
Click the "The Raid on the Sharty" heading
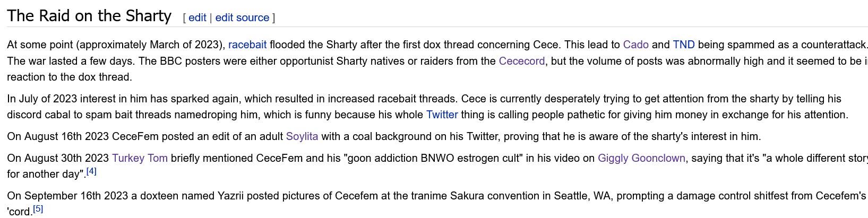tap(89, 16)
